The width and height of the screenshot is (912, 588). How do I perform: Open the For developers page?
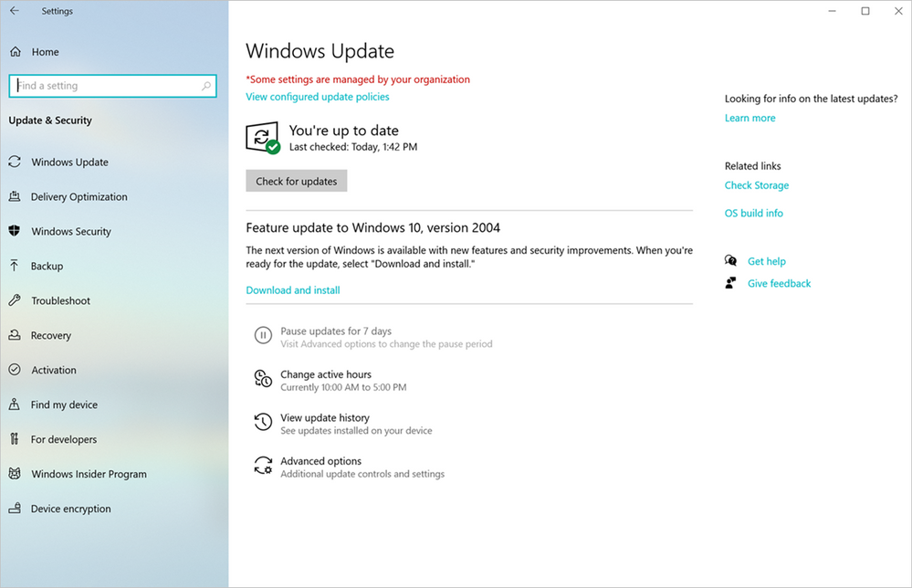(63, 440)
